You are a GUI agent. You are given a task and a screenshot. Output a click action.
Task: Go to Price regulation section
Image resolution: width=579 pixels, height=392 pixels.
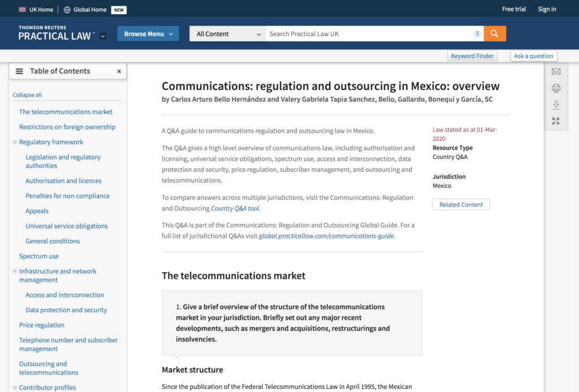point(42,325)
